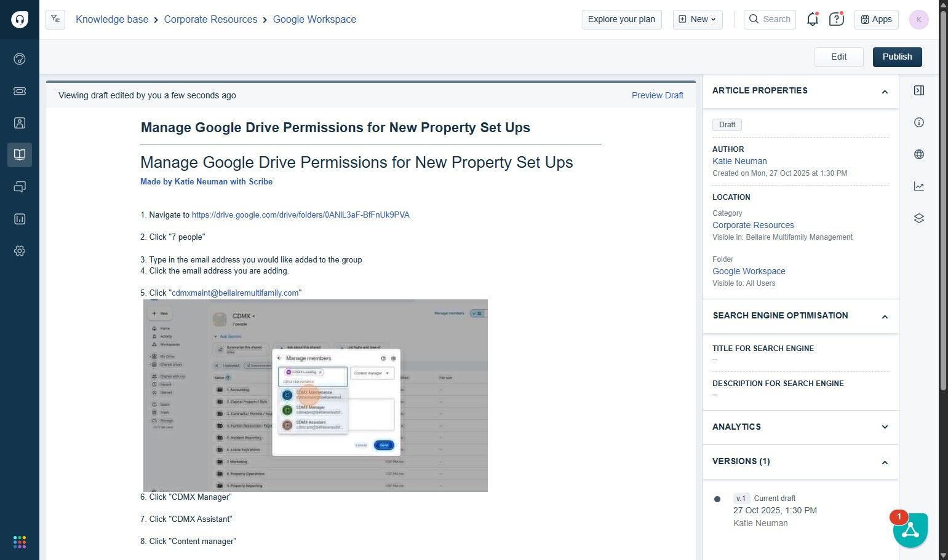948x560 pixels.
Task: Click 'Visible to: All Users' text
Action: (x=744, y=283)
